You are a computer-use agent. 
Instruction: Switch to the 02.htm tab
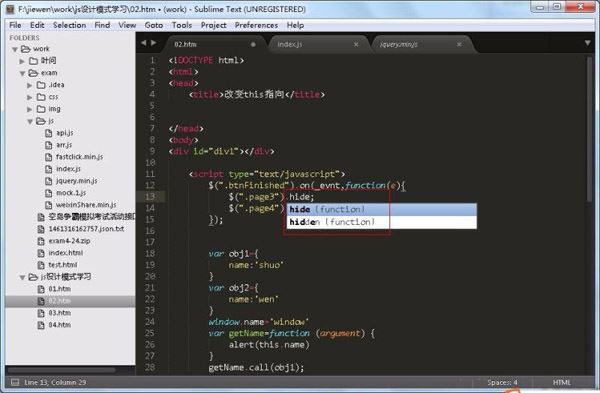pos(214,44)
